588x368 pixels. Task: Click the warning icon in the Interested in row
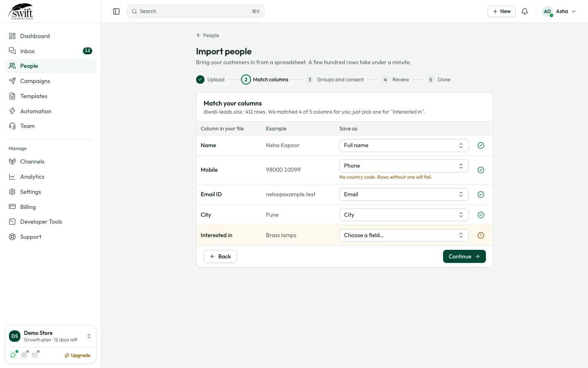481,236
